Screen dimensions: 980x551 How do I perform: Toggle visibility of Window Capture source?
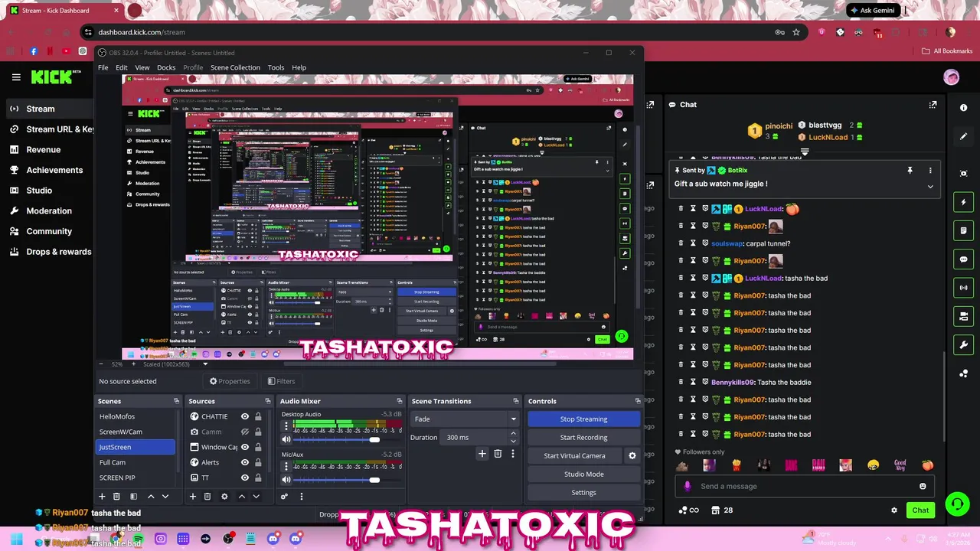245,447
